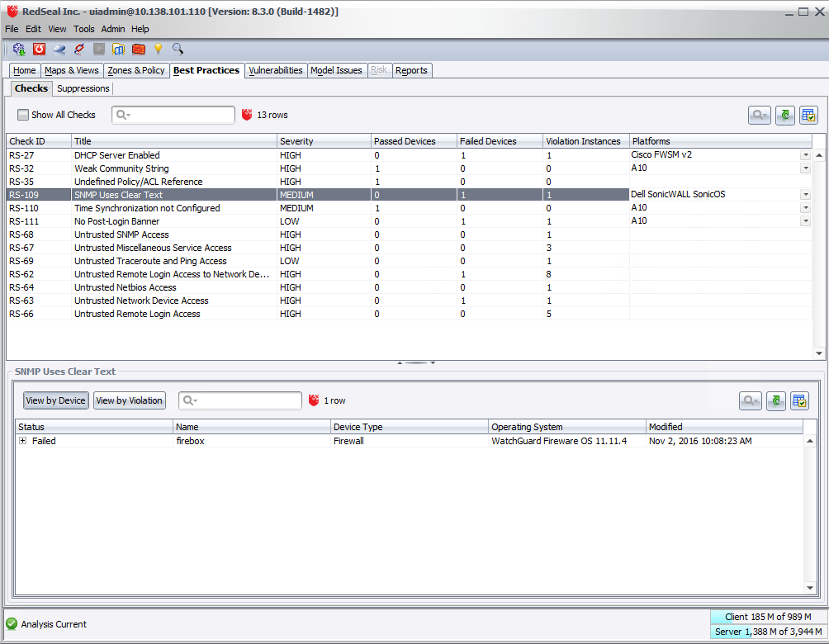This screenshot has height=644, width=829.
Task: Click the yellow lightbulb toolbar icon
Action: 158,50
